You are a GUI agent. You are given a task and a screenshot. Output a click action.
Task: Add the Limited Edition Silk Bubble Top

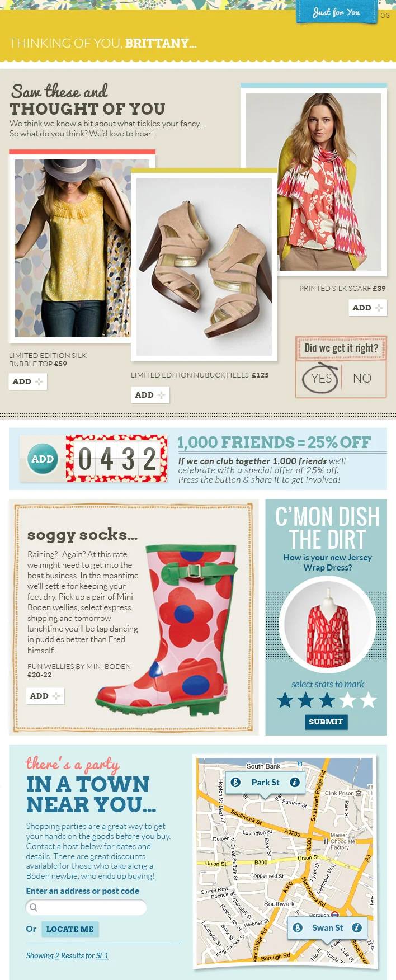(x=28, y=381)
